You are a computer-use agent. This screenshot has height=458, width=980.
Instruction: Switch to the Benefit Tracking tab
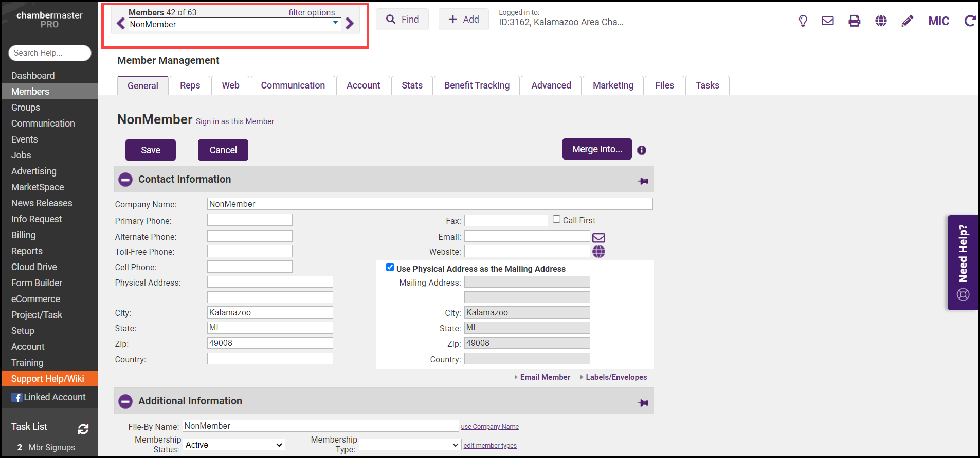[x=477, y=85]
